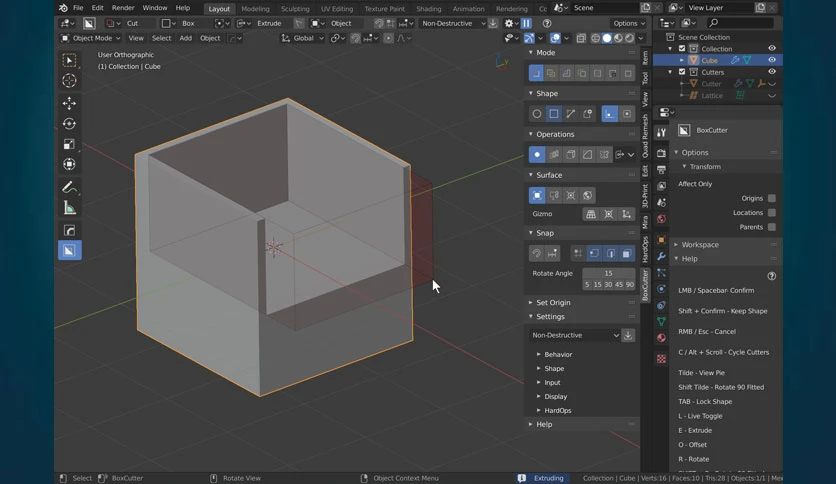Choose the Circle shape in Shape panel
This screenshot has width=836, height=484.
click(537, 114)
